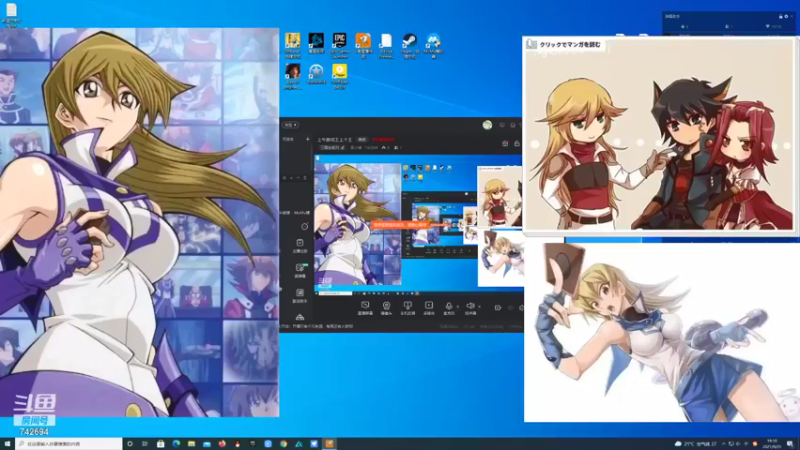Open File Explorer from the taskbar

191,444
